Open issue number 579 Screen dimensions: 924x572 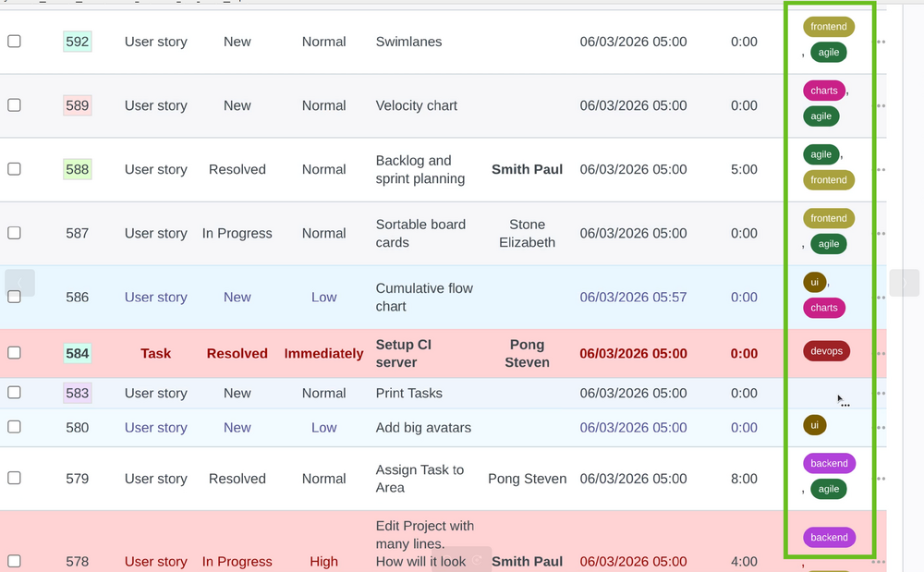[x=78, y=479]
